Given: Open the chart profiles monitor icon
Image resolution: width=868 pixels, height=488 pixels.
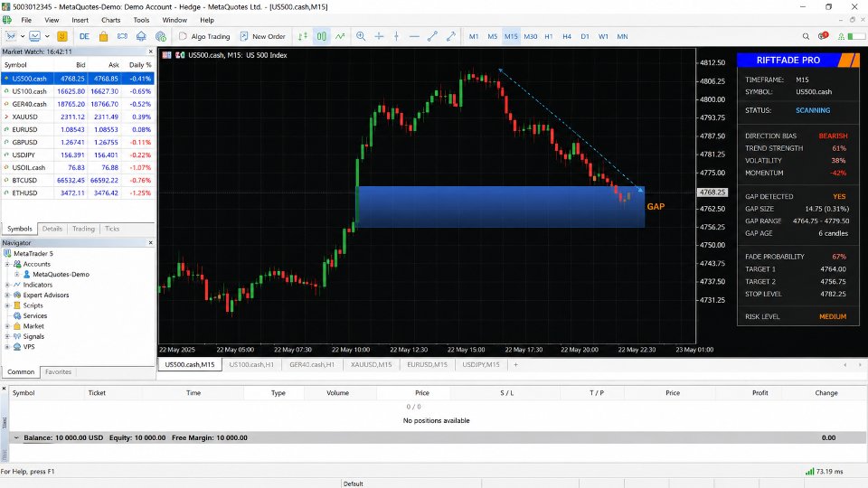Looking at the screenshot, I should click(x=35, y=36).
